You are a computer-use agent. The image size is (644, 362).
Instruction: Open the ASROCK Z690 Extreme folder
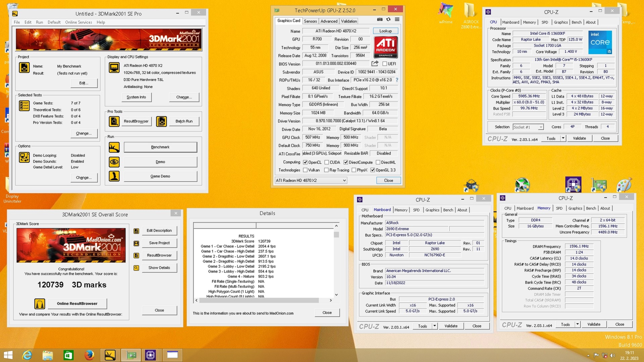[471, 15]
